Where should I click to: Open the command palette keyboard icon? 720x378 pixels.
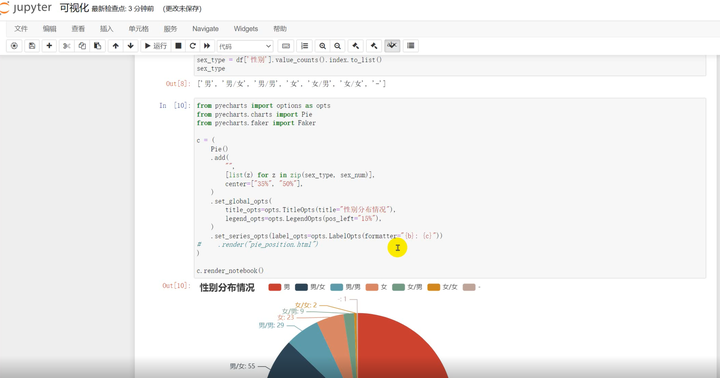coord(286,46)
